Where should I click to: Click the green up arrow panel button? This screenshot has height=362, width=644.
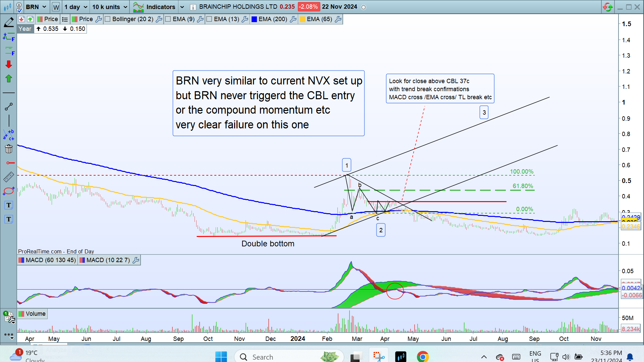[x=30, y=19]
